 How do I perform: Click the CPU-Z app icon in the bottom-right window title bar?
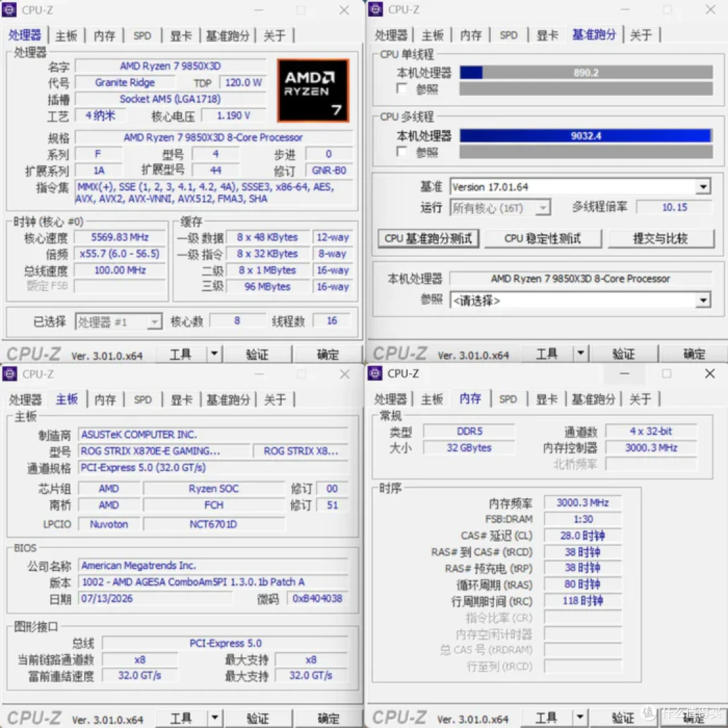tap(375, 373)
